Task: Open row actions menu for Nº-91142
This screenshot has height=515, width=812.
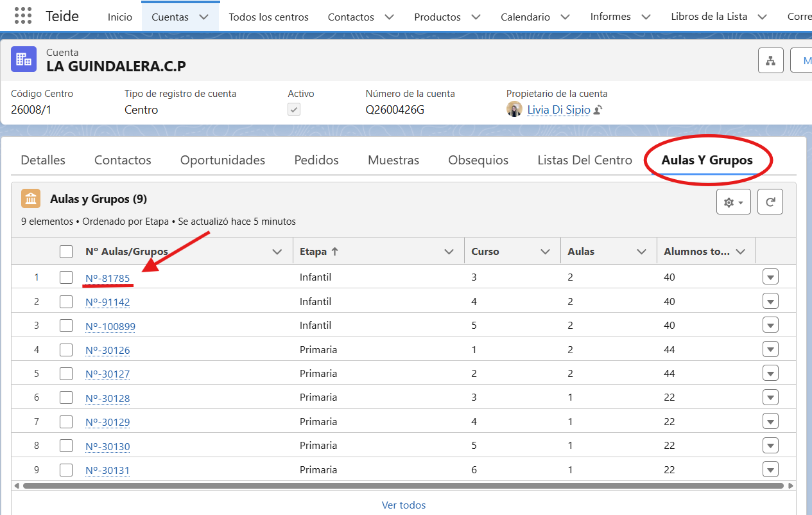Action: (x=770, y=301)
